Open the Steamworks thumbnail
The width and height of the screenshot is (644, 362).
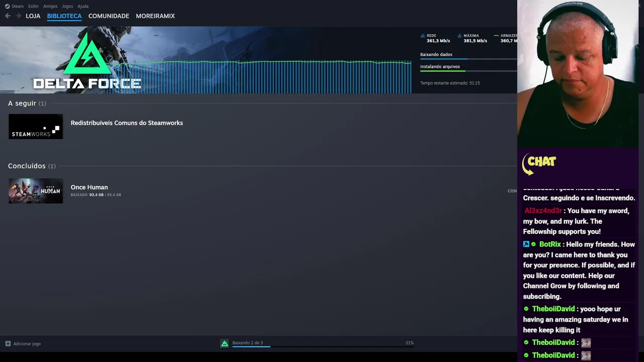click(36, 127)
